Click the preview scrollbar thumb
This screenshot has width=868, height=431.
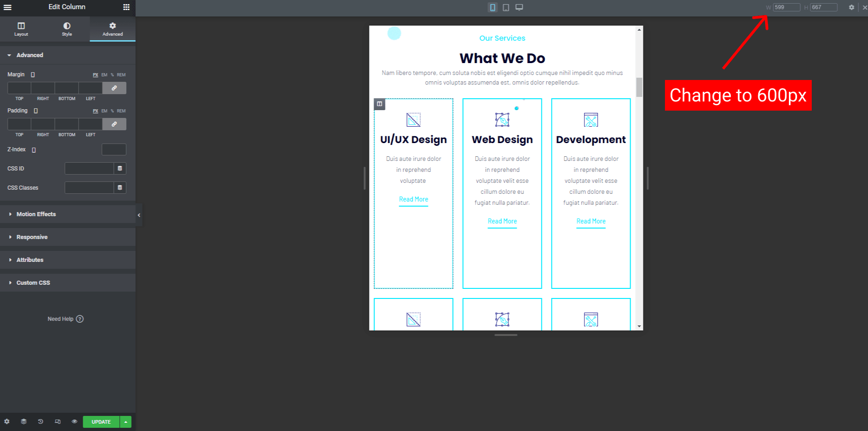(639, 87)
